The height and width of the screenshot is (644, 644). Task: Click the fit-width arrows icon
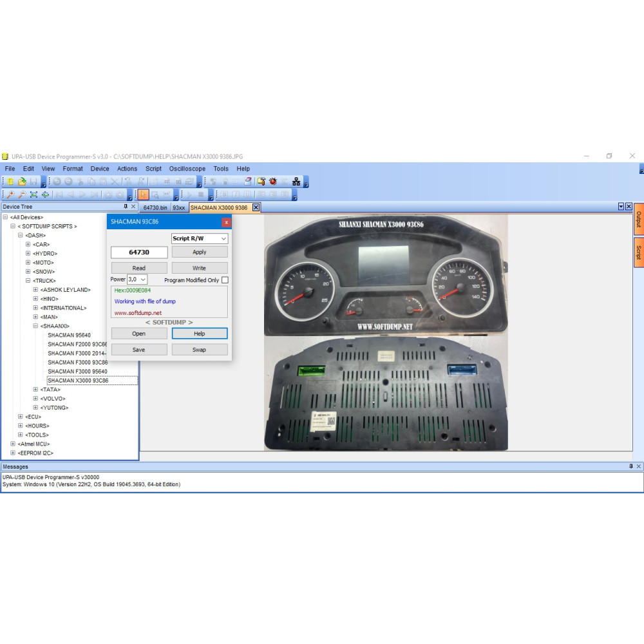(x=45, y=194)
